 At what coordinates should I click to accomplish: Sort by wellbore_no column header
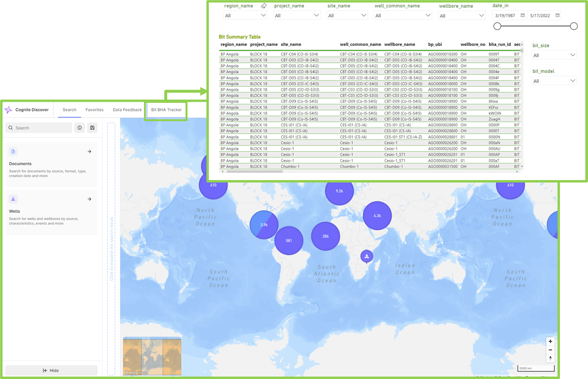click(473, 44)
